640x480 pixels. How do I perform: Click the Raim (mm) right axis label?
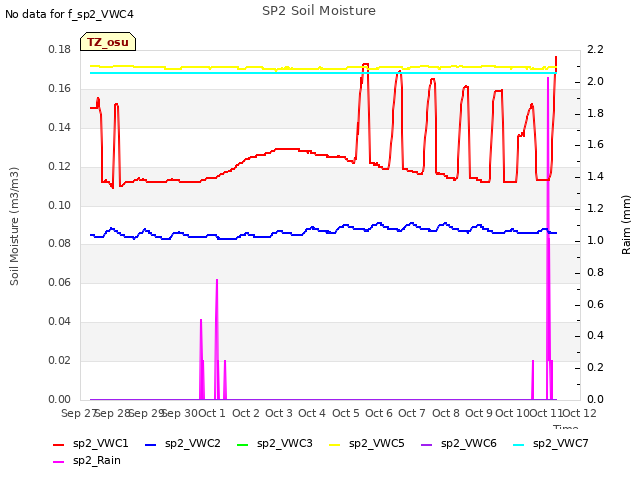click(x=626, y=225)
